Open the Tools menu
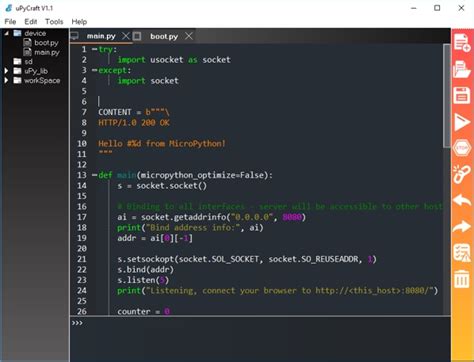474x362 pixels. [54, 22]
